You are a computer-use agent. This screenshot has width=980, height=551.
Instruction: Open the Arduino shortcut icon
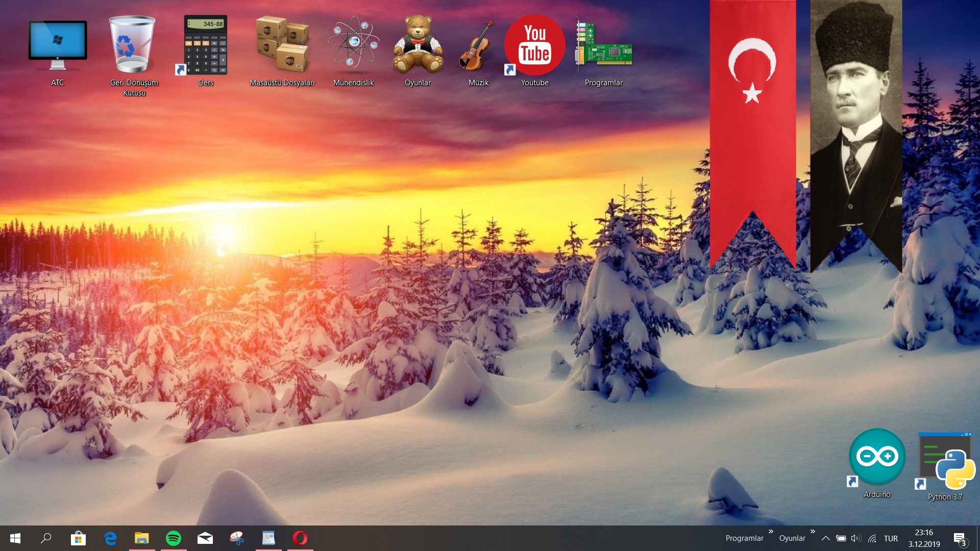point(877,457)
